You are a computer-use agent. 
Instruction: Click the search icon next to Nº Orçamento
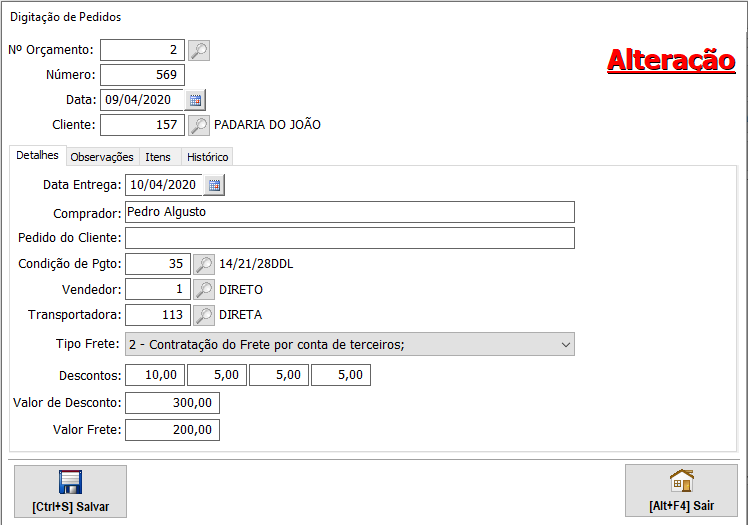tap(199, 50)
